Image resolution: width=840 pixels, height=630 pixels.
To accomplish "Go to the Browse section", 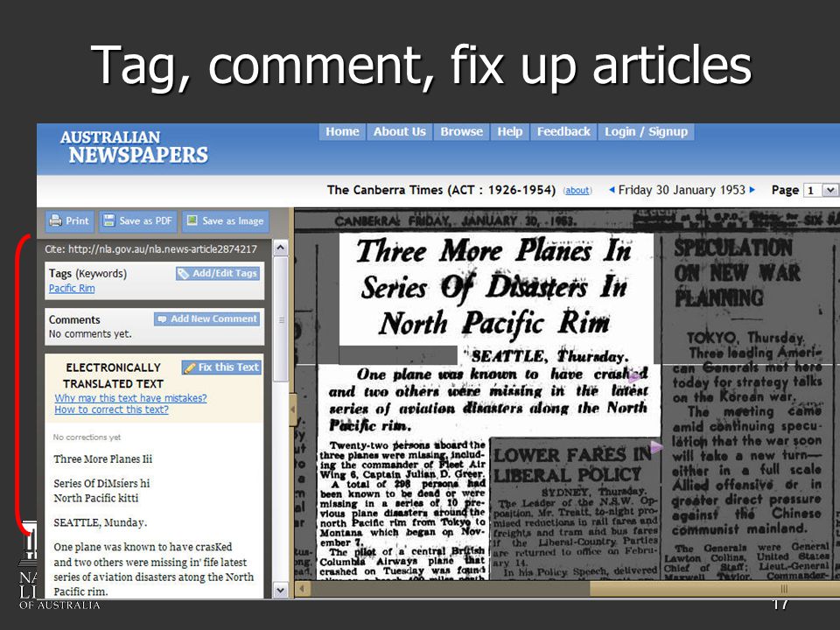I will (x=461, y=132).
